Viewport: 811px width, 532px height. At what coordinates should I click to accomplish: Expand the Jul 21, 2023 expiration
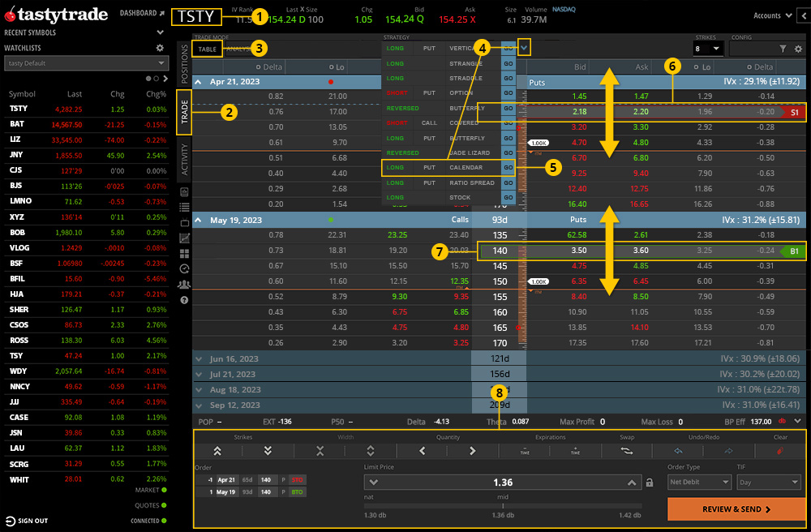[199, 375]
